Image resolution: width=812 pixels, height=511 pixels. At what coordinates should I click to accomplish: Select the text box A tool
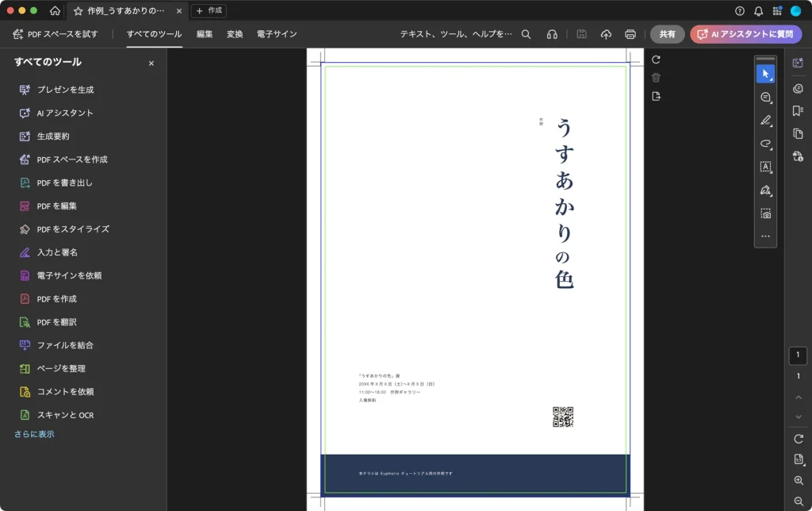(765, 167)
